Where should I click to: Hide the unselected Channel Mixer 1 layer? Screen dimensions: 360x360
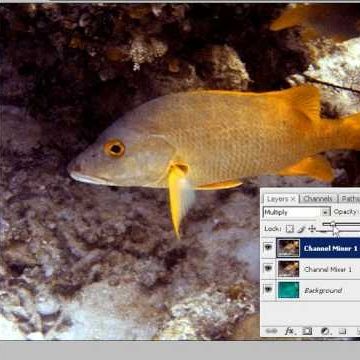pos(268,268)
